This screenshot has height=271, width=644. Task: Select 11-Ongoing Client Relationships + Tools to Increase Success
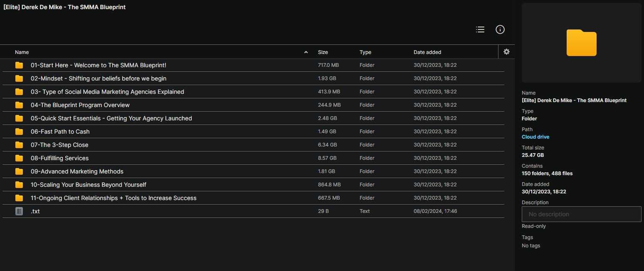point(114,198)
